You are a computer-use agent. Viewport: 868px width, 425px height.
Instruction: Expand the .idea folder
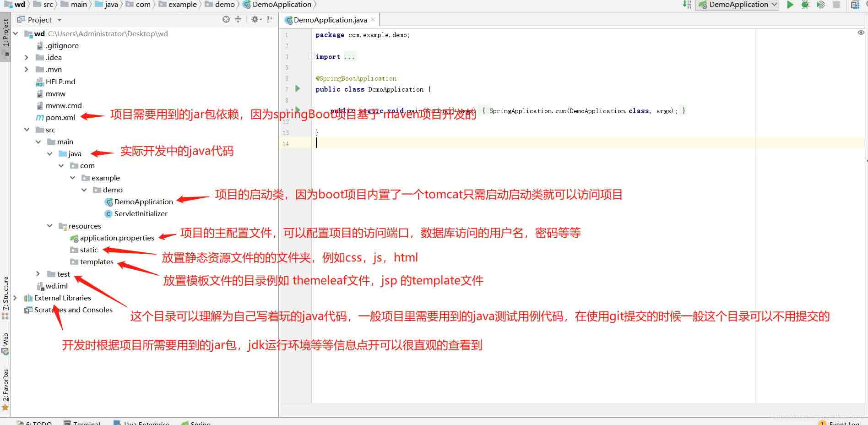[x=27, y=57]
